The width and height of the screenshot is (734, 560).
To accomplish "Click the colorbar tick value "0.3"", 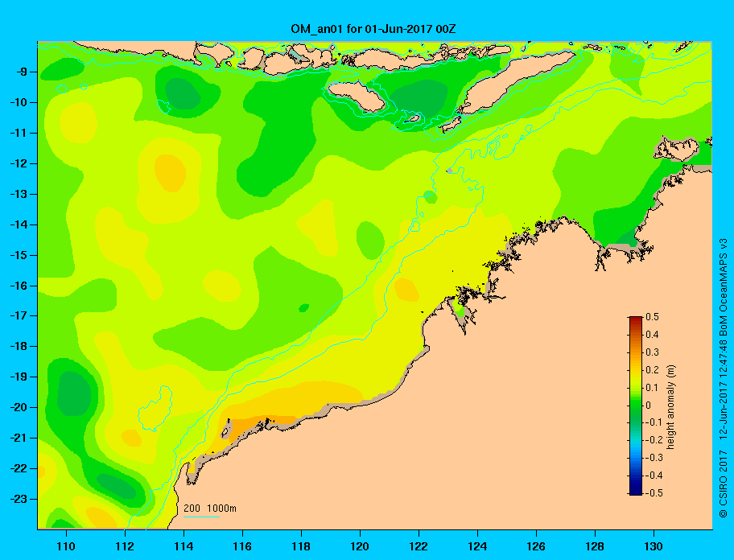I will [x=653, y=352].
